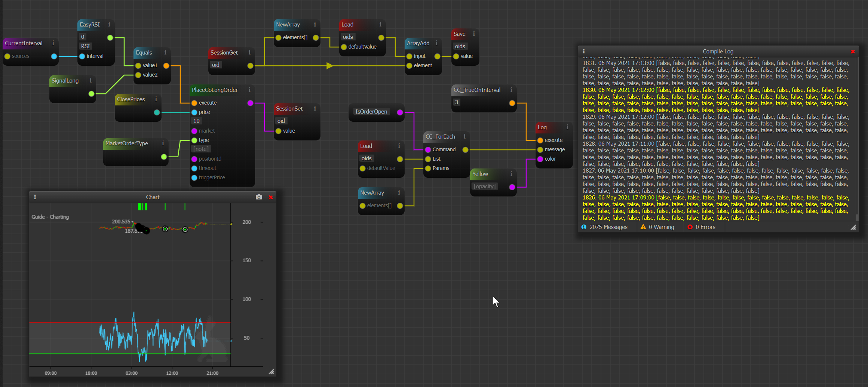Viewport: 868px width, 387px height.
Task: Edit PlaceGoLongOrder amount field 10
Action: (x=197, y=121)
